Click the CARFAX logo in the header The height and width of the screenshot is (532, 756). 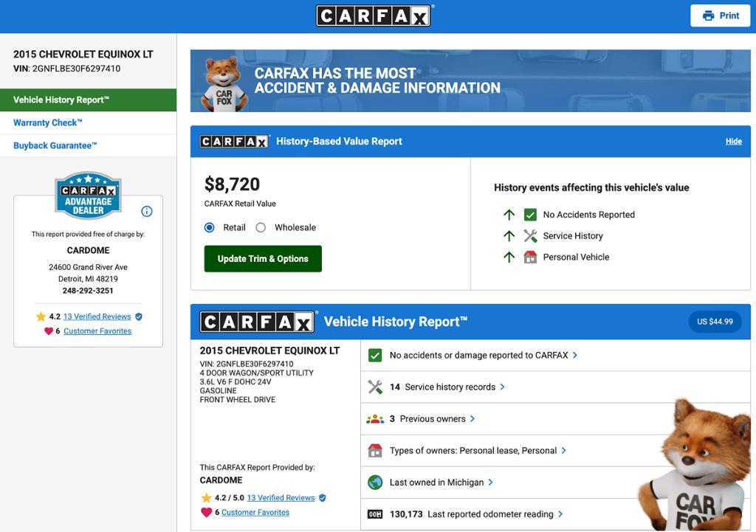pos(374,15)
